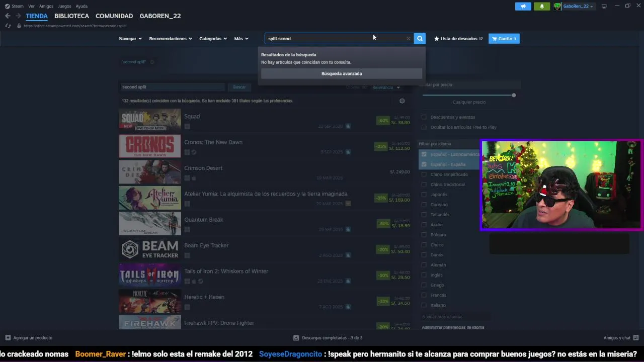644x362 pixels.
Task: Click the Buscar más idiomas field
Action: (x=455, y=317)
